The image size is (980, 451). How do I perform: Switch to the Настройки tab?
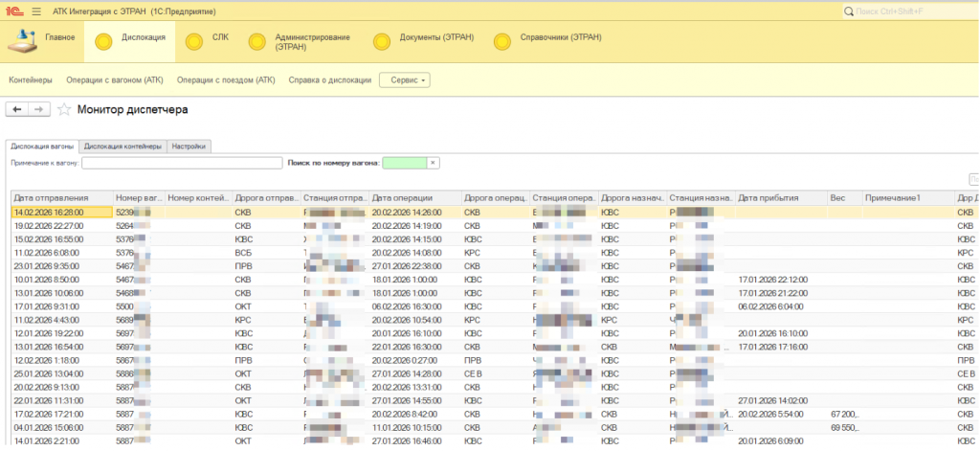189,147
